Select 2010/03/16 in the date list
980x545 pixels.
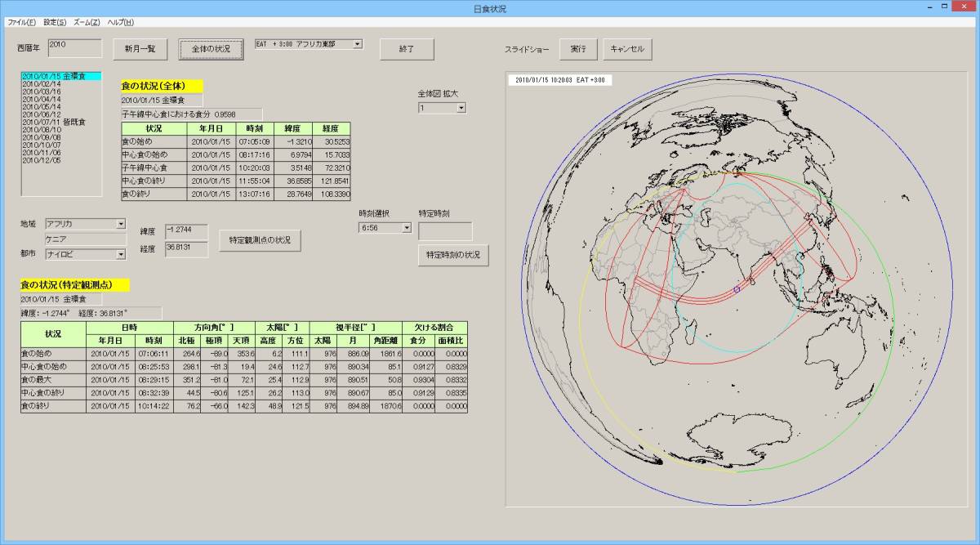[x=61, y=92]
